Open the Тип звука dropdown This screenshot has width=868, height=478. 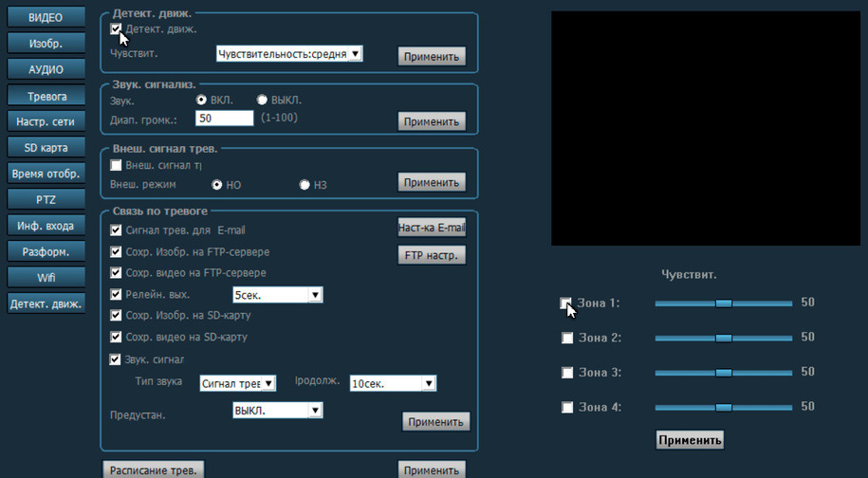237,383
